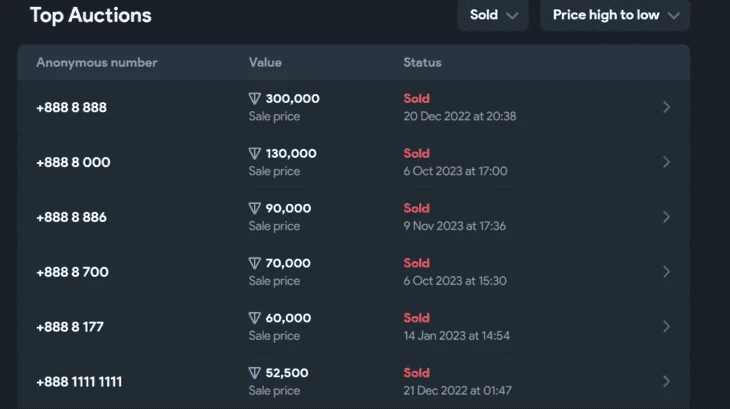The width and height of the screenshot is (730, 409).
Task: Click the Status column header
Action: click(x=422, y=63)
